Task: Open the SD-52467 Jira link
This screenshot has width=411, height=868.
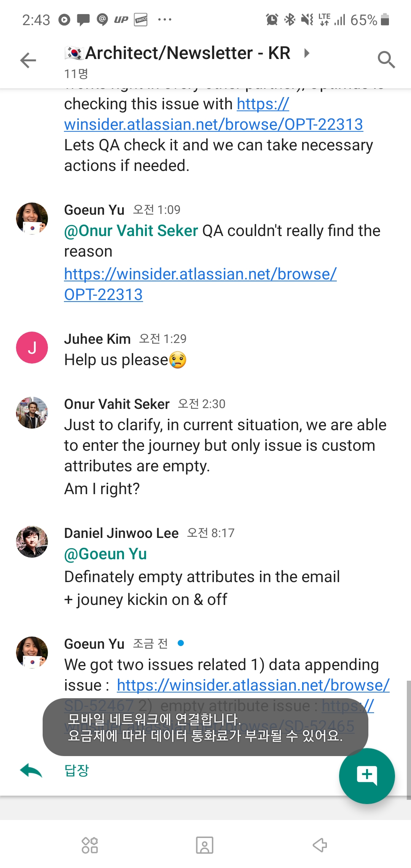Action: tap(253, 685)
